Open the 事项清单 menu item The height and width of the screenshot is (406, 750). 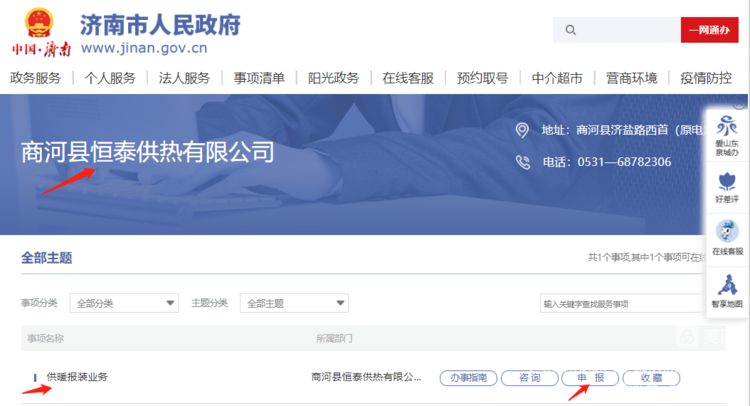pyautogui.click(x=259, y=78)
